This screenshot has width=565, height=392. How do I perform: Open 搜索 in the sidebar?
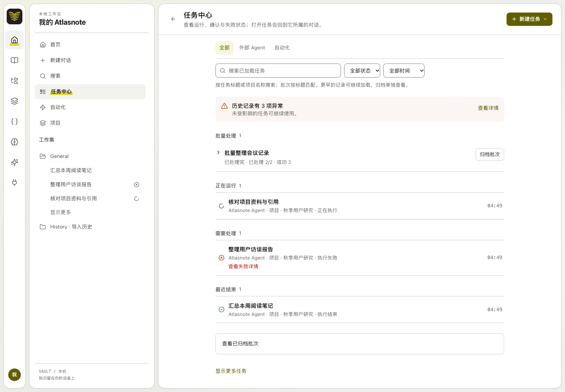coord(90,76)
